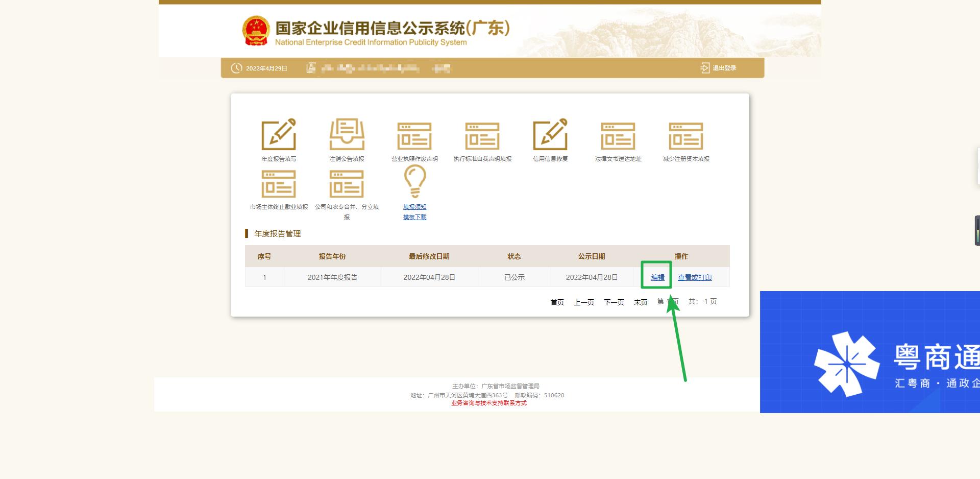980x479 pixels.
Task: Open 业务咨询与技术支持联系方式 contact link
Action: point(489,403)
